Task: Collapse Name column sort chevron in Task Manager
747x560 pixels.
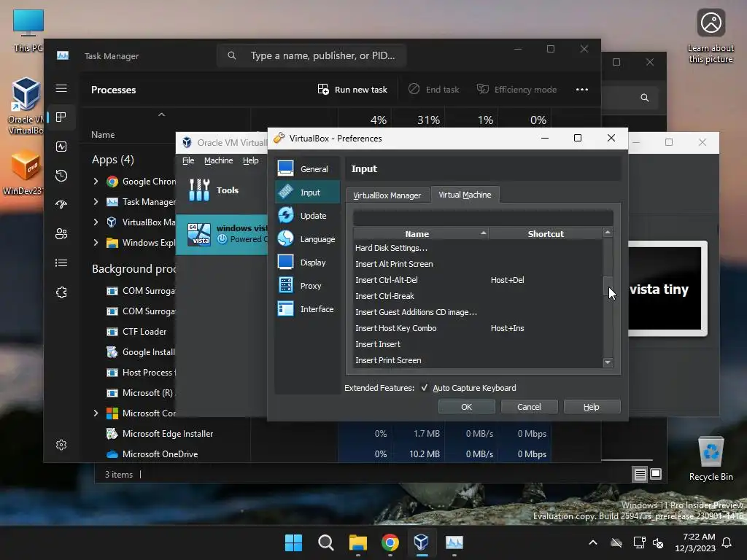Action: tap(161, 114)
